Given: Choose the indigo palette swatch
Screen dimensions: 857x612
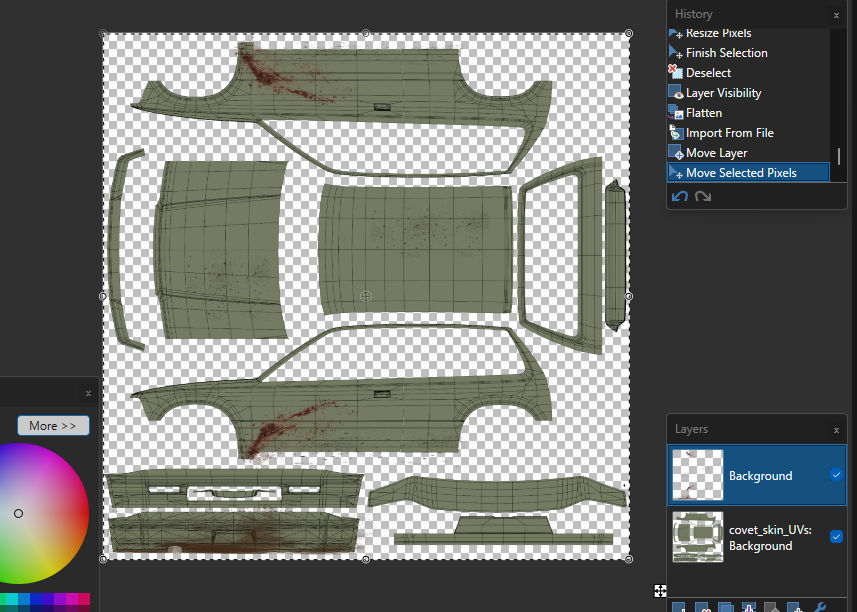Looking at the screenshot, I should coord(48,599).
